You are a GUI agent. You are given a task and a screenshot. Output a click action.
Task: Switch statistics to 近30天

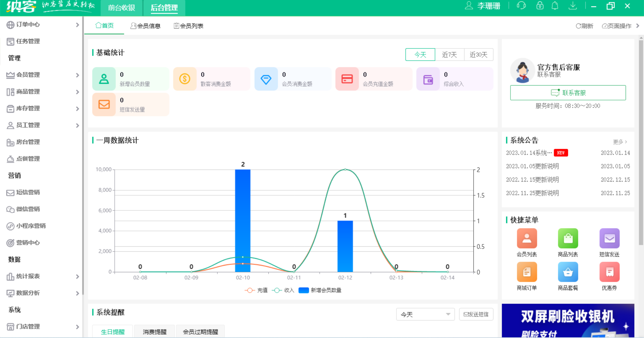[x=479, y=54]
